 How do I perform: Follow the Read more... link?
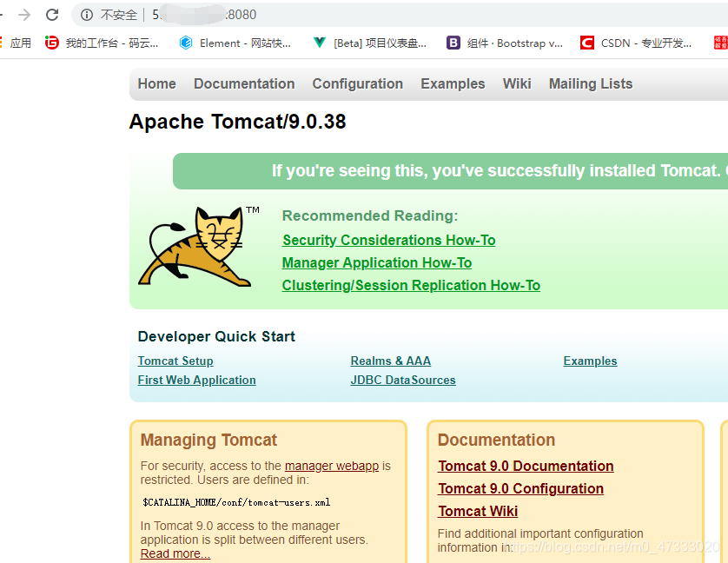175,553
